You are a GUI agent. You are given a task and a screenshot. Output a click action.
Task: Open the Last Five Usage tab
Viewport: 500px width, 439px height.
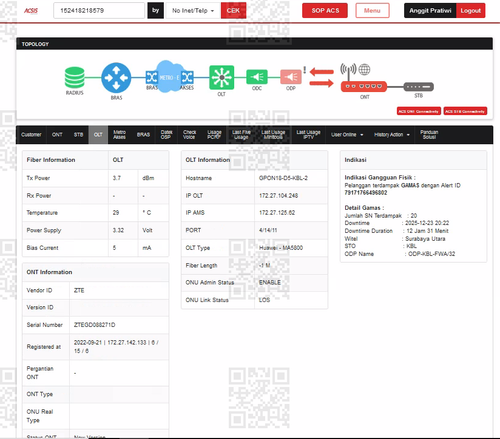point(241,135)
